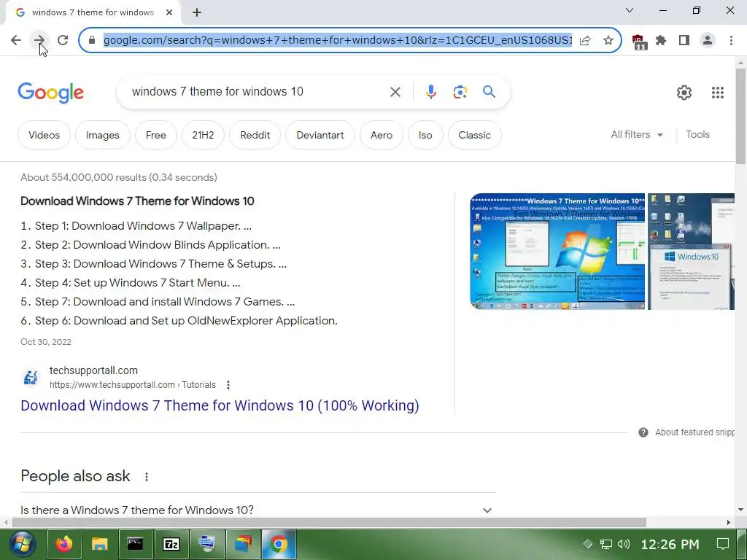Bookmark this page with star icon
The image size is (747, 560).
pos(608,40)
